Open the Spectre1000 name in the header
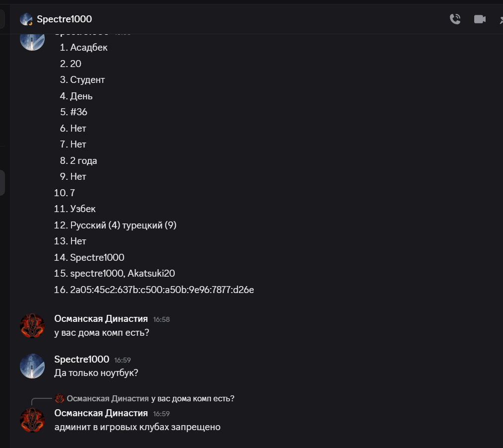This screenshot has width=503, height=448. pyautogui.click(x=64, y=19)
